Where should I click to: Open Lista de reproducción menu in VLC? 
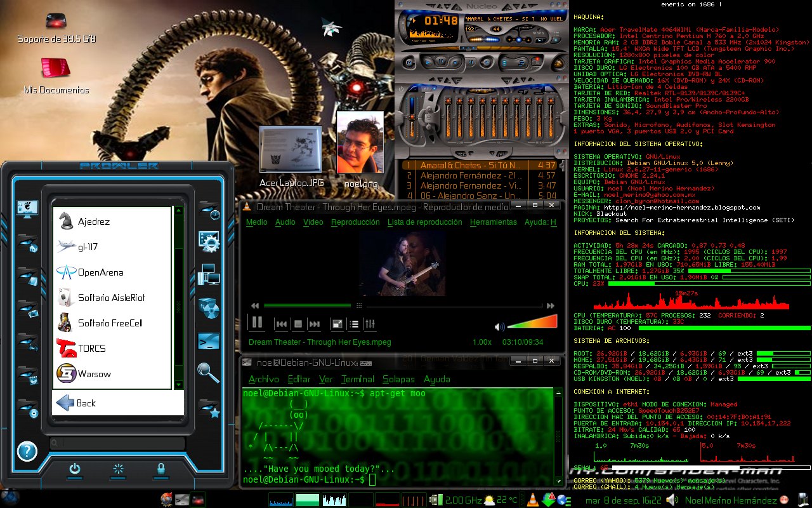tap(424, 222)
